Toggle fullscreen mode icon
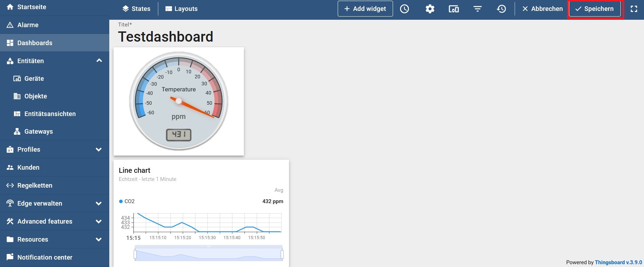This screenshot has height=267, width=644. tap(634, 9)
